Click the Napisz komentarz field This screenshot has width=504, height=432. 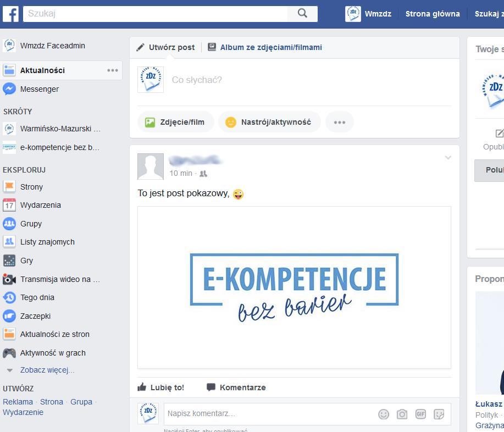(270, 414)
